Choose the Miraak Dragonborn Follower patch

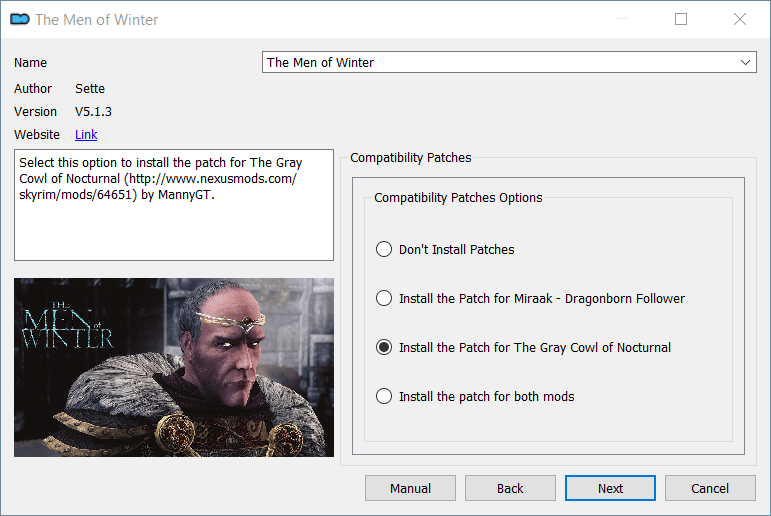coord(530,299)
